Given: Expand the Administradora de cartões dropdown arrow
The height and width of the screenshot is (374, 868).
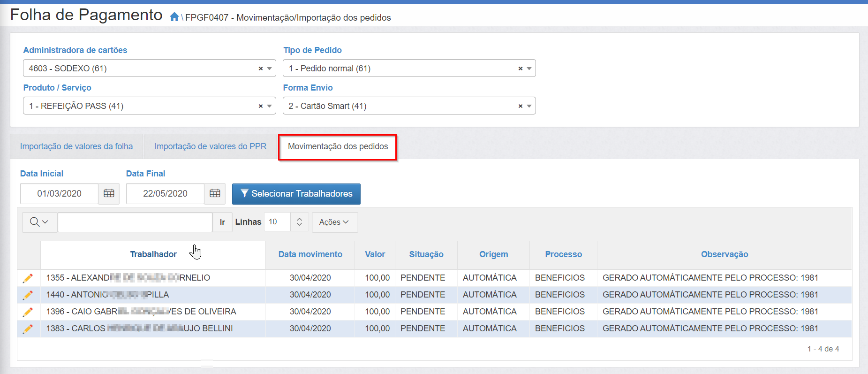Looking at the screenshot, I should [270, 69].
